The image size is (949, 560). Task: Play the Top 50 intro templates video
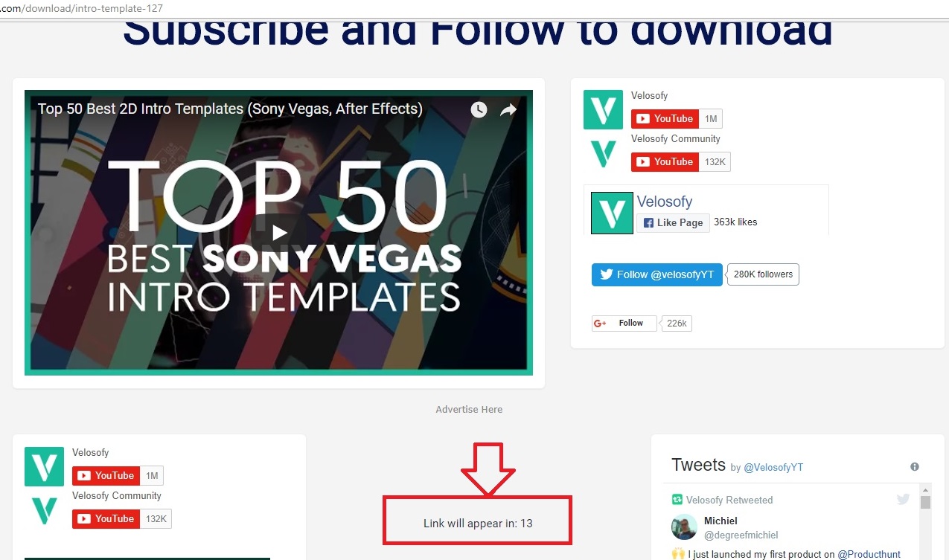point(278,232)
